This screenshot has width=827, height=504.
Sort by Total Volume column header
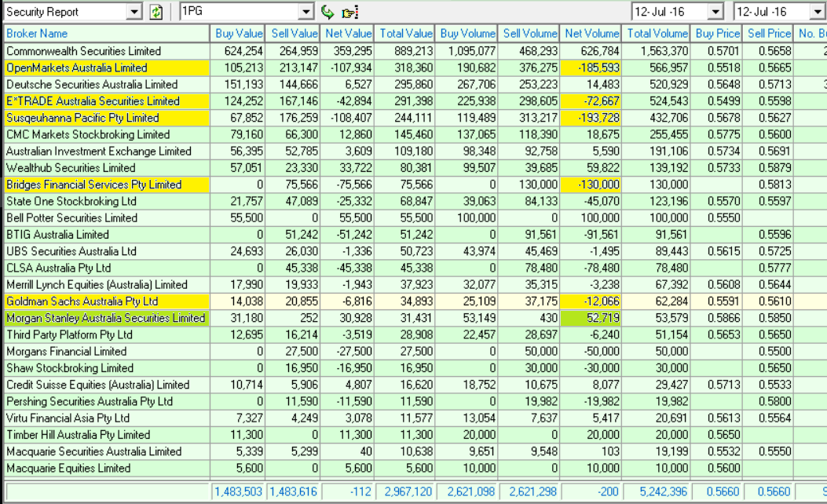[656, 34]
